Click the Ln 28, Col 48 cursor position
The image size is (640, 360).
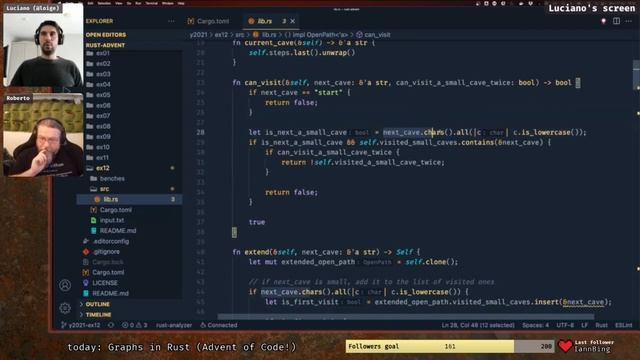pyautogui.click(x=478, y=325)
